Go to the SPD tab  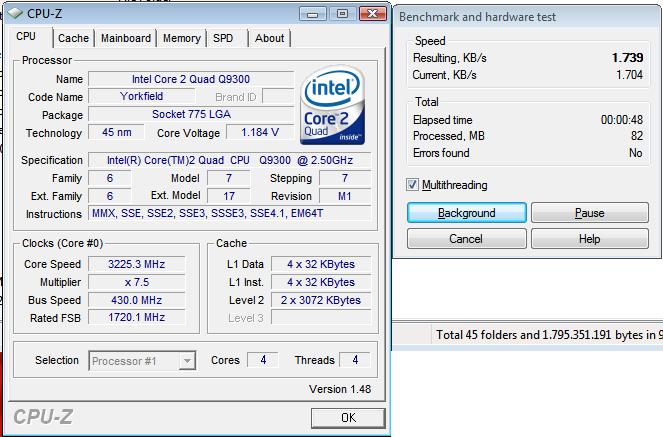click(223, 38)
